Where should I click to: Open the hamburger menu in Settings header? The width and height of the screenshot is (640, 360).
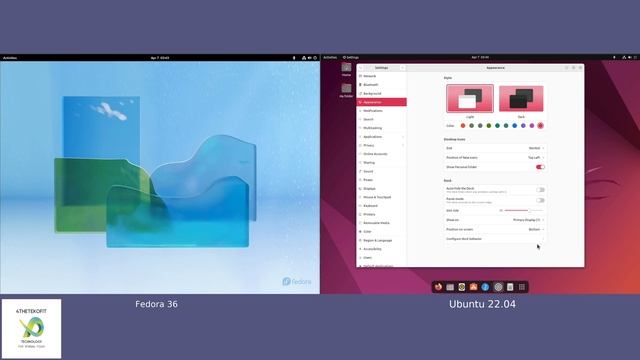pos(402,68)
